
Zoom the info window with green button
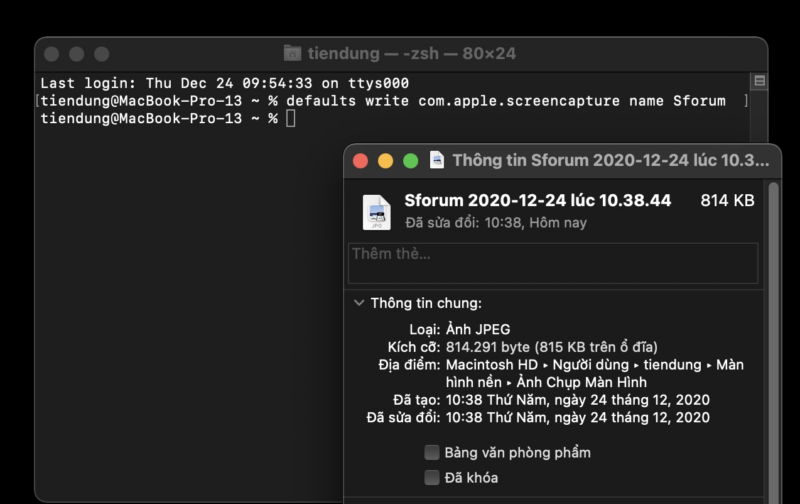(x=410, y=161)
